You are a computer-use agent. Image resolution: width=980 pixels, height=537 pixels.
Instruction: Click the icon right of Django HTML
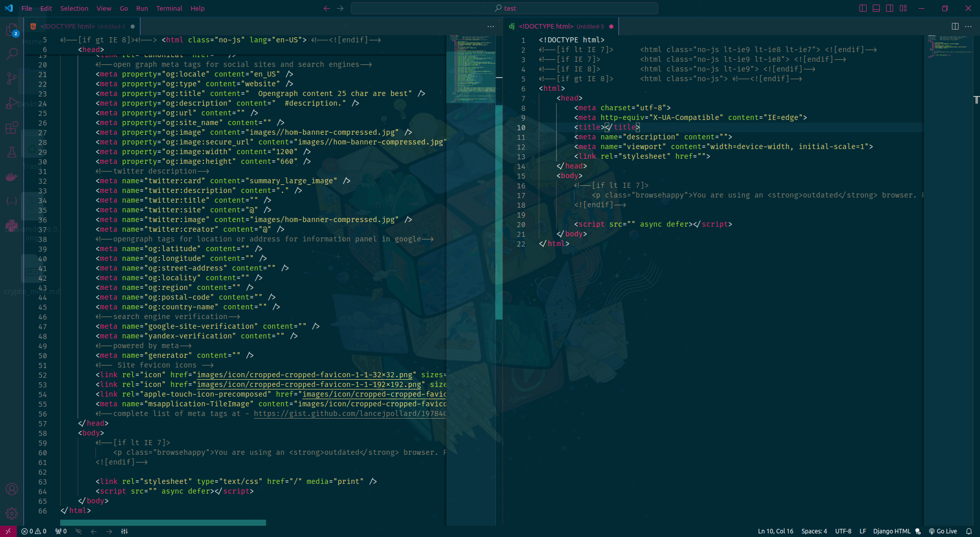pyautogui.click(x=918, y=531)
